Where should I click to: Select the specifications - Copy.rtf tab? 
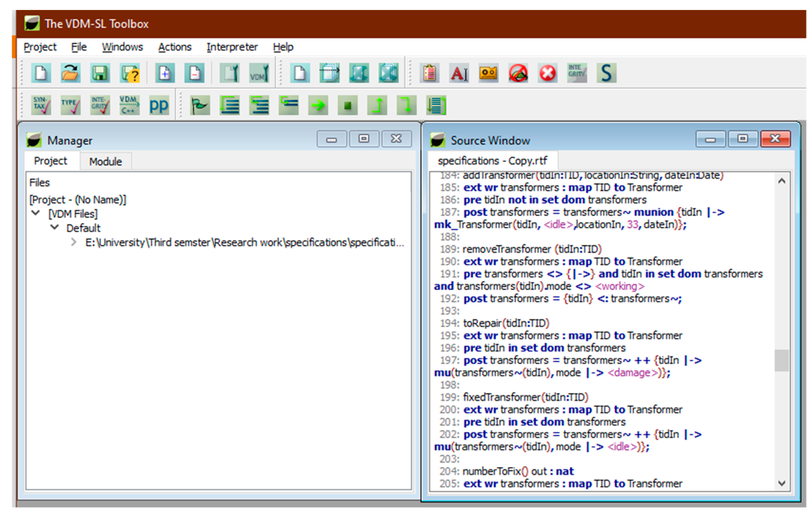point(492,161)
